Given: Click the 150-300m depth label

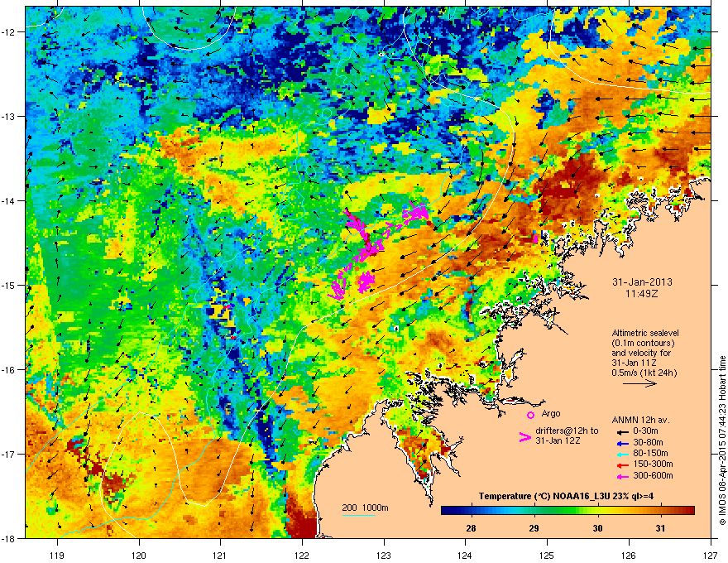Looking at the screenshot, I should tap(653, 464).
